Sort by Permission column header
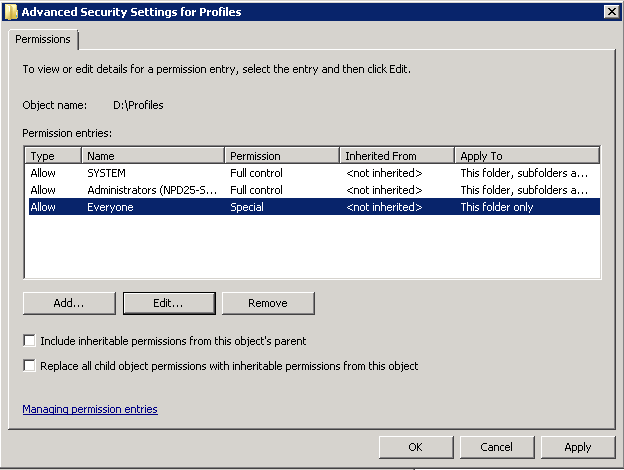This screenshot has height=470, width=624. [282, 156]
